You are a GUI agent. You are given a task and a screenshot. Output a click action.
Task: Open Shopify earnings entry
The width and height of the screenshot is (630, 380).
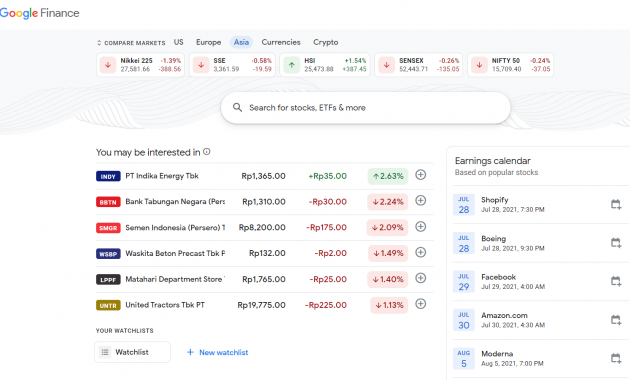541,204
